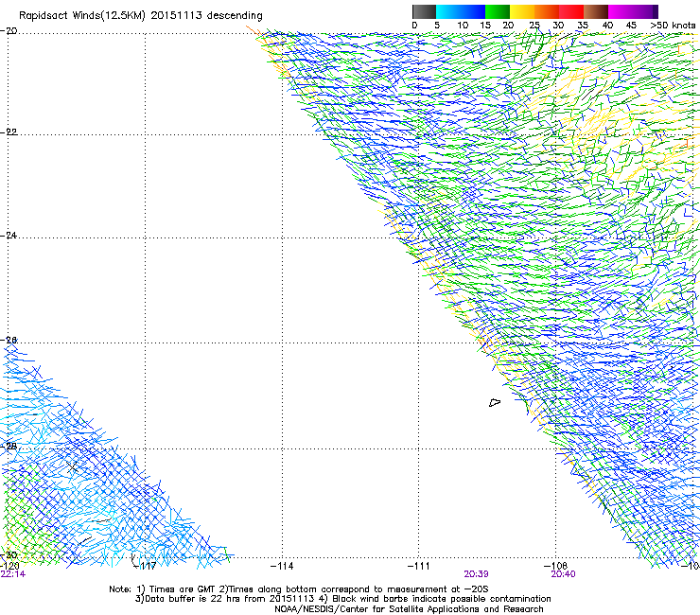
Task: Click the '-117' longitude label
Action: (x=146, y=566)
